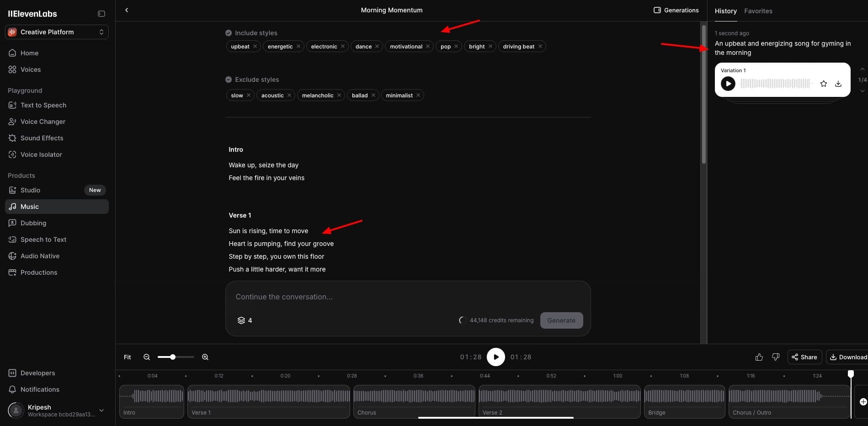Download Variation 1 using its download icon
This screenshot has height=426, width=868.
pyautogui.click(x=838, y=84)
